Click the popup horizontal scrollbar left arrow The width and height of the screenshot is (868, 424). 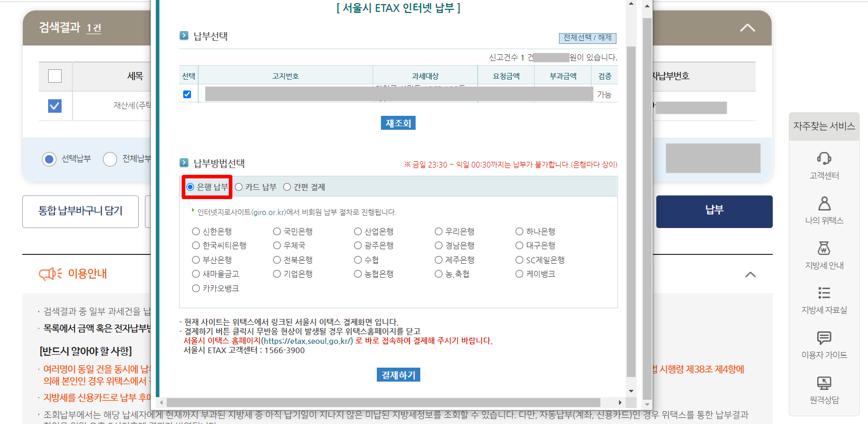(x=161, y=402)
